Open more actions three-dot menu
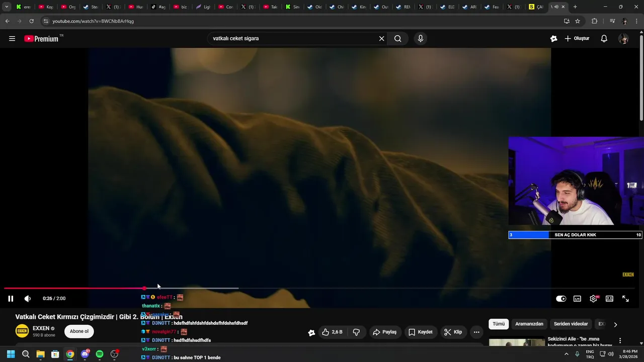 (476, 332)
